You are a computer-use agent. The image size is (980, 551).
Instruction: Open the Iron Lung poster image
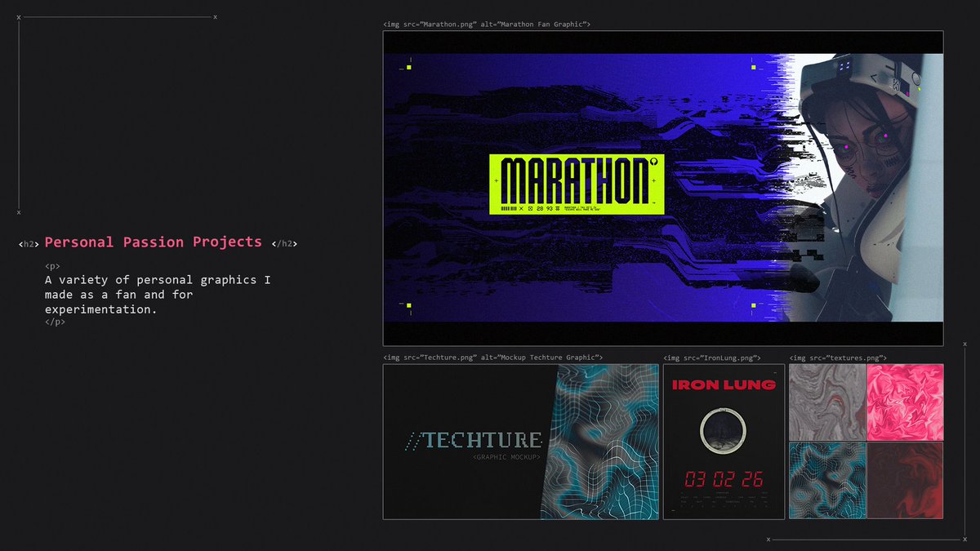click(x=724, y=442)
